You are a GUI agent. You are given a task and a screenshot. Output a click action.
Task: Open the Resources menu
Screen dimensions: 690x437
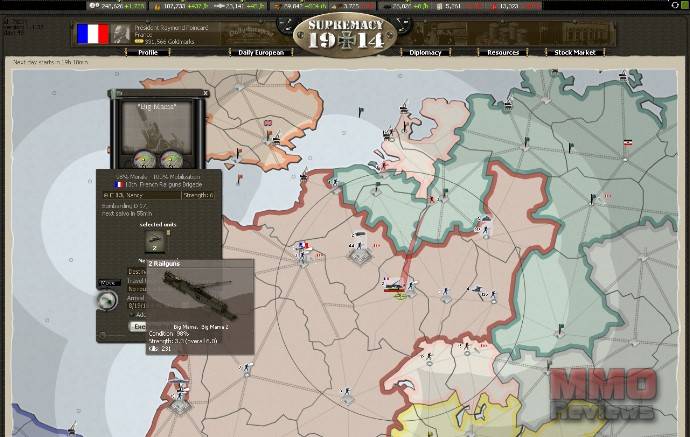[x=503, y=52]
